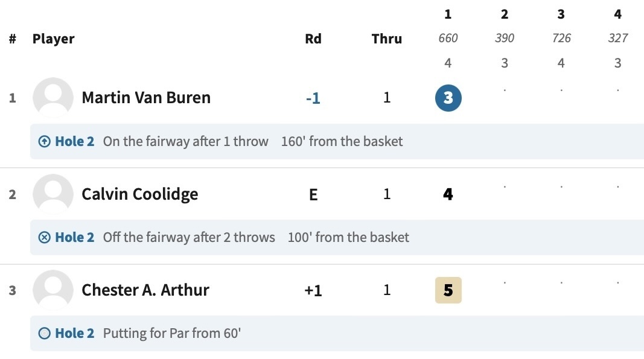Viewport: 644px width, 359px height.
Task: Sort by the Thru column header
Action: coord(386,39)
